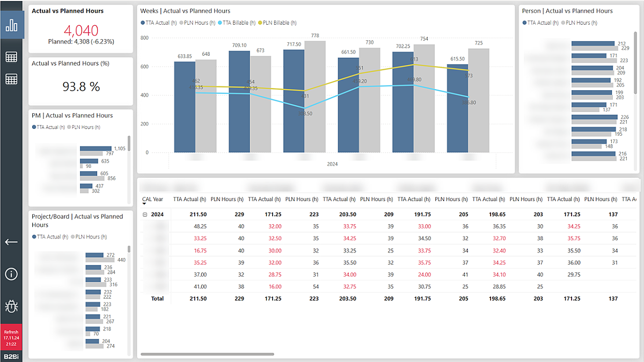Click the horizontal scrollbar under the matrix
644x362 pixels.
[207, 354]
